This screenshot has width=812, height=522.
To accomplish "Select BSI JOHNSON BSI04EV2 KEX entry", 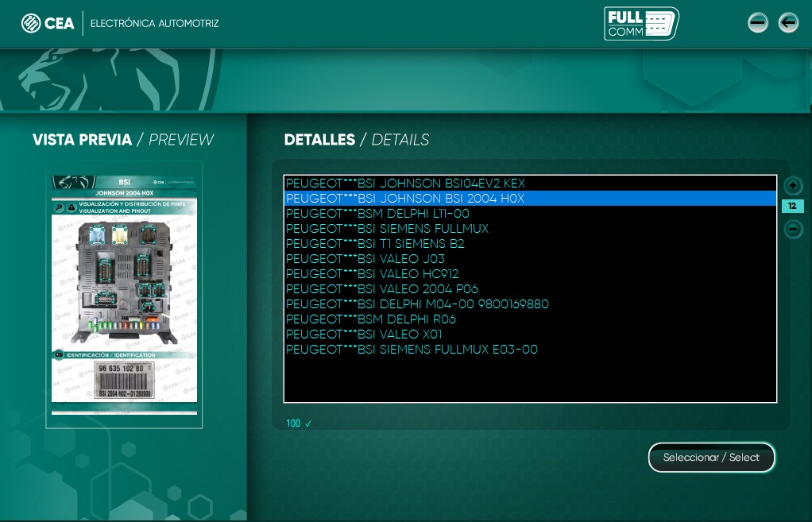I will (x=405, y=184).
